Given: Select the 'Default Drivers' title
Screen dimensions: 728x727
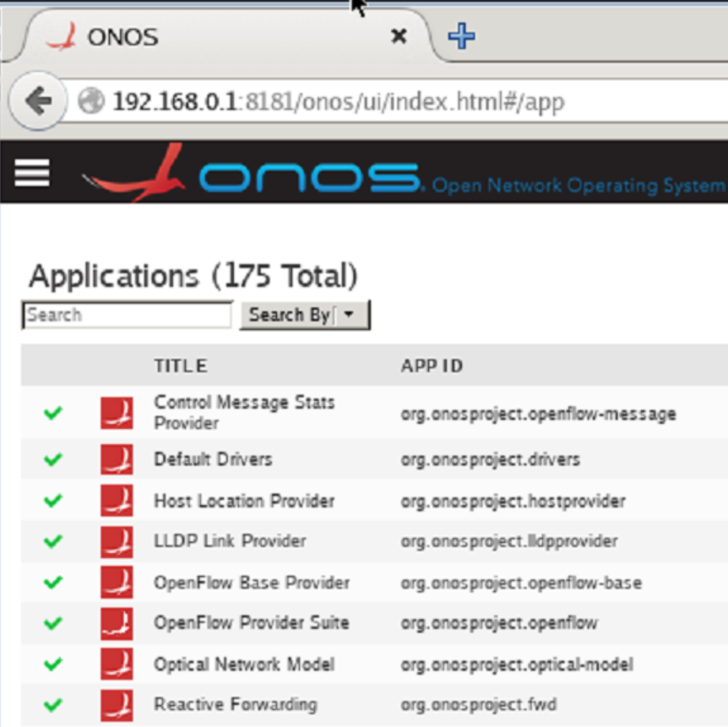Looking at the screenshot, I should pos(213,459).
